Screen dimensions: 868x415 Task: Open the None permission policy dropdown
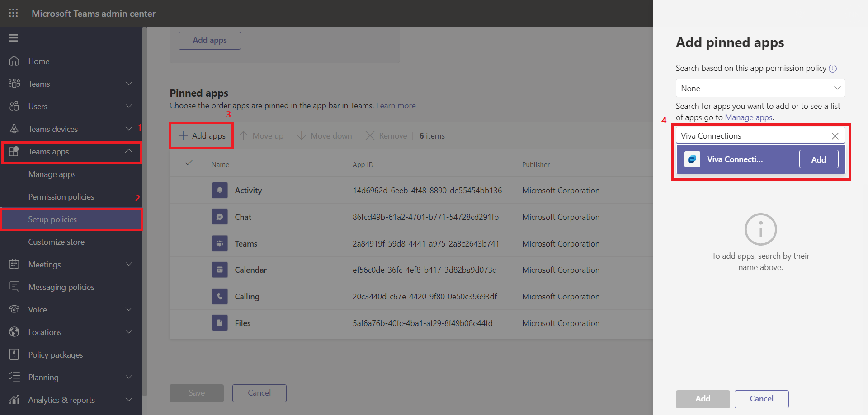tap(760, 88)
